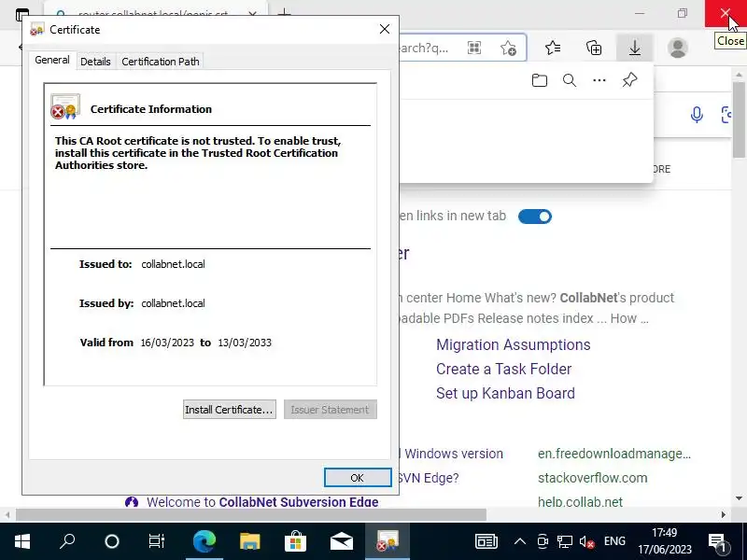This screenshot has width=747, height=560.
Task: Click the Install Certificate button
Action: tap(229, 410)
